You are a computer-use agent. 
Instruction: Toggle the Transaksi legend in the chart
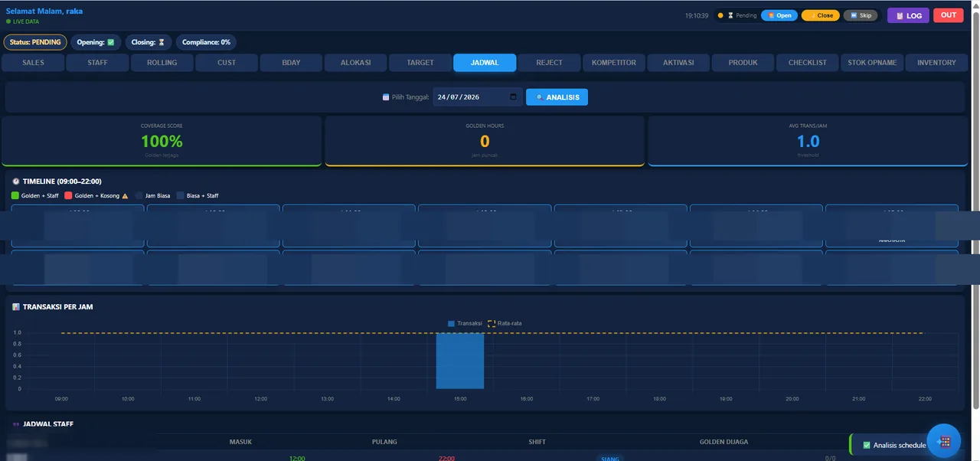coord(465,323)
